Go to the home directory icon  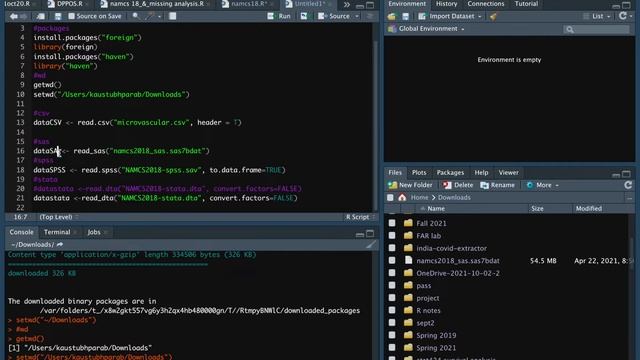[x=402, y=198]
